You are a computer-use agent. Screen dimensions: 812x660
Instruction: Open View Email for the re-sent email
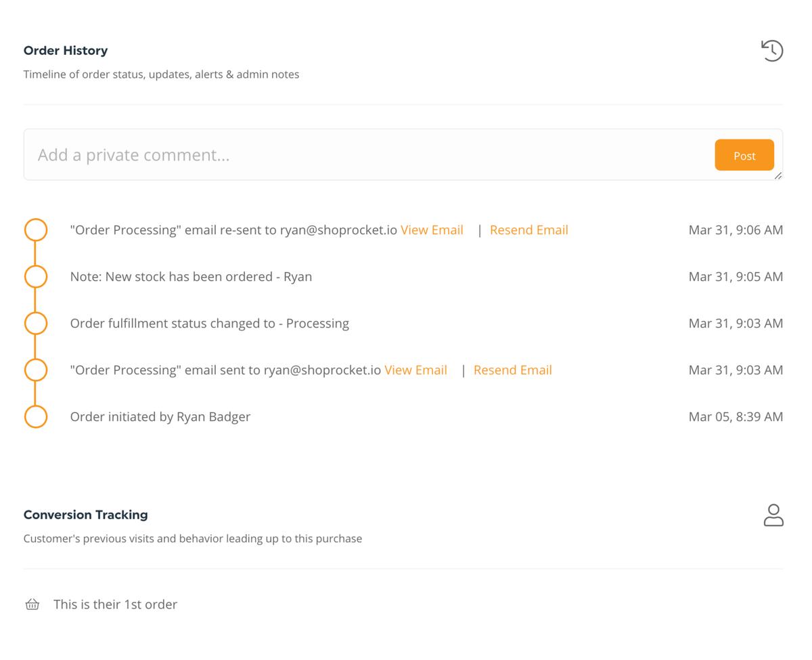point(432,230)
